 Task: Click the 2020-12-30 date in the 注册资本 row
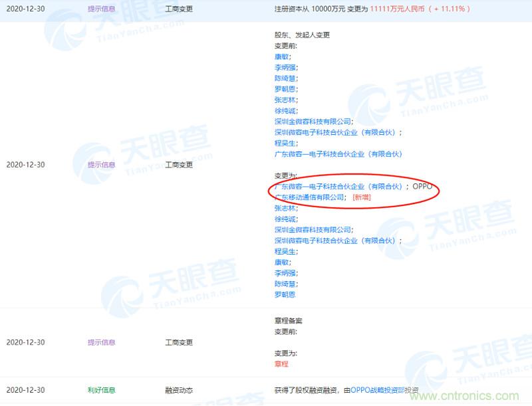coord(25,9)
